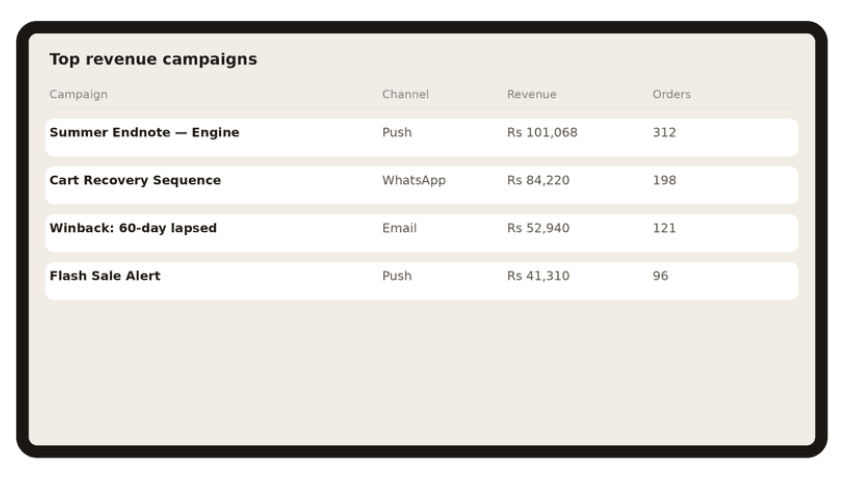Sort table by Revenue header
Screen dimensions: 848x483
coord(531,94)
